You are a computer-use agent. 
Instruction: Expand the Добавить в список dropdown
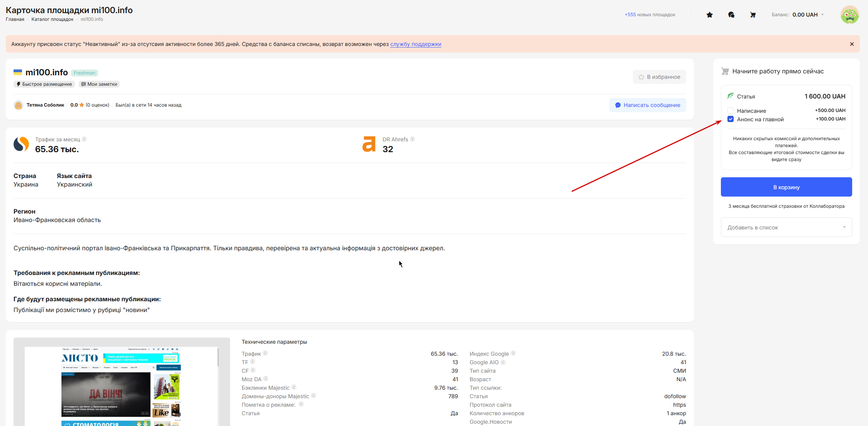(786, 227)
